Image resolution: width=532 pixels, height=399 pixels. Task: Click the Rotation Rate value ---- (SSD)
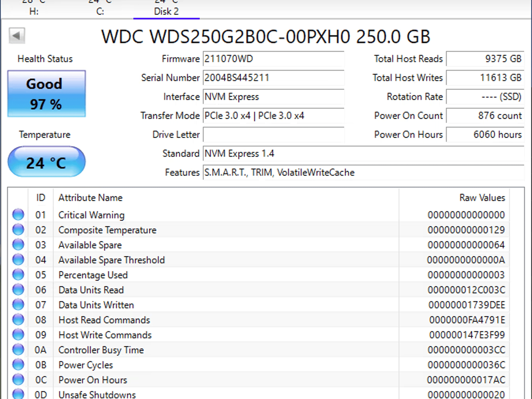[x=485, y=97]
